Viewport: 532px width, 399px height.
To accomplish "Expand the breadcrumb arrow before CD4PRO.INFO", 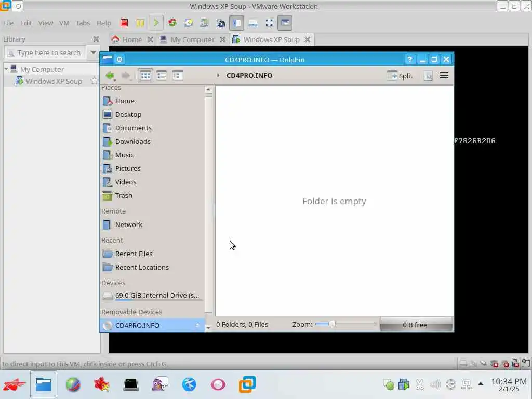I will [x=218, y=75].
